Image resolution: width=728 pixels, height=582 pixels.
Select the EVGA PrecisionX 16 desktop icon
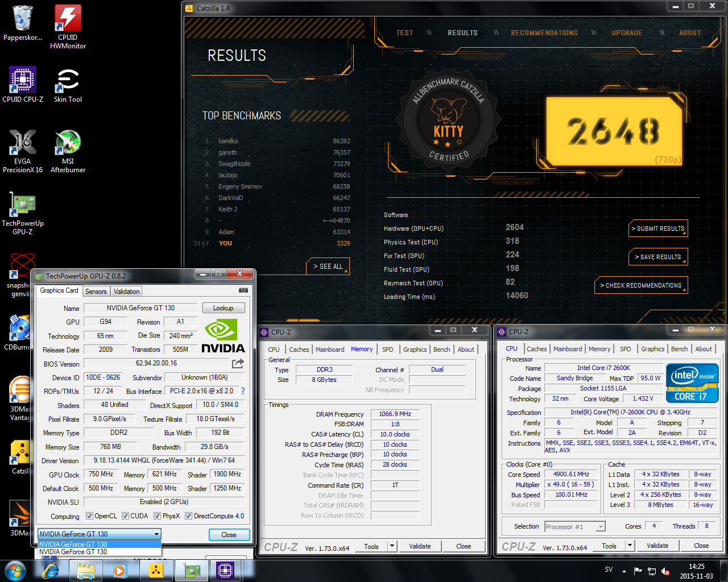tap(23, 151)
